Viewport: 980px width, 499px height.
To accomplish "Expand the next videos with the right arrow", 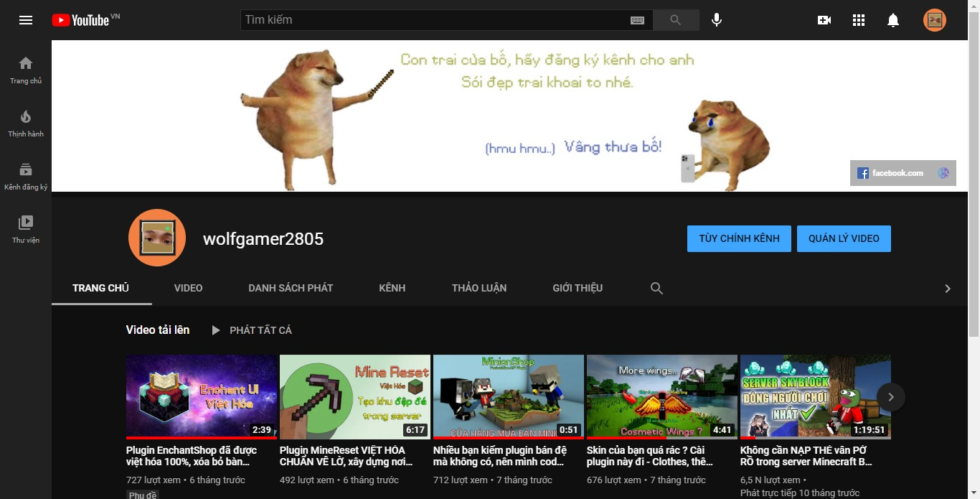I will coord(890,396).
